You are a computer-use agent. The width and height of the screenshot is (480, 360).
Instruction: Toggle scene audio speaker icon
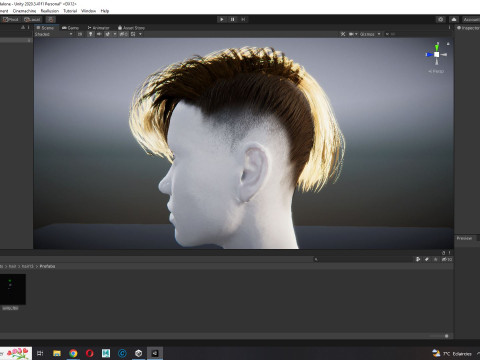(99, 34)
